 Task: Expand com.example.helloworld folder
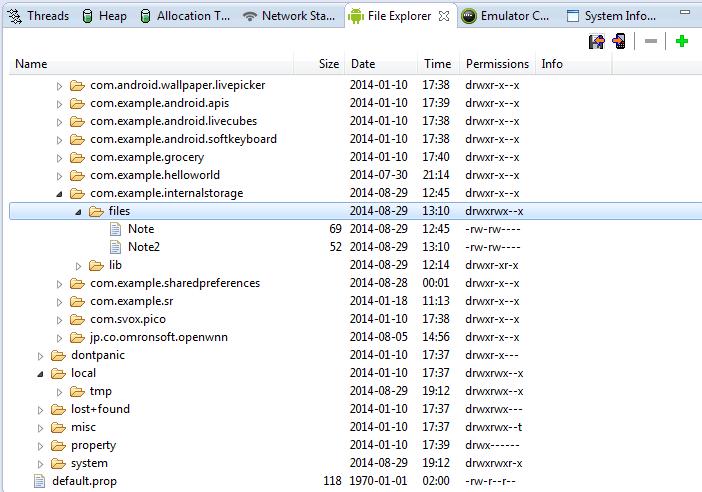59,176
